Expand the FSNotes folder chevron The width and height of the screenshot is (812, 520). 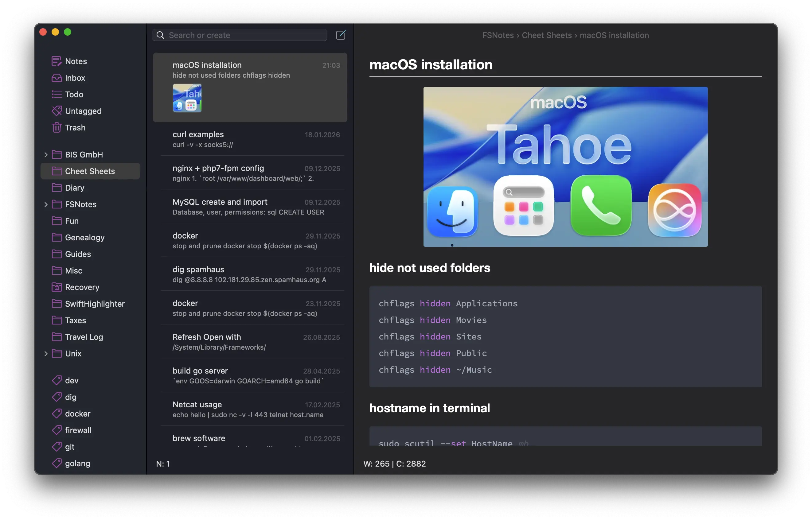click(46, 204)
